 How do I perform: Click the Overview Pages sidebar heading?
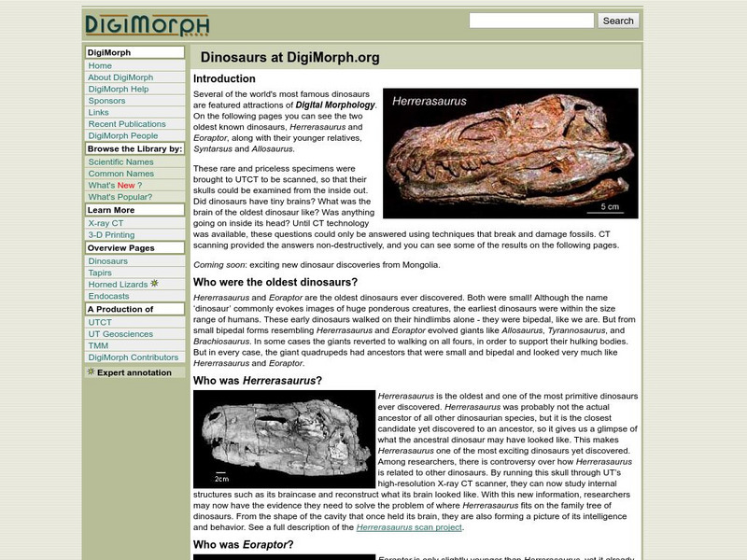(x=134, y=248)
